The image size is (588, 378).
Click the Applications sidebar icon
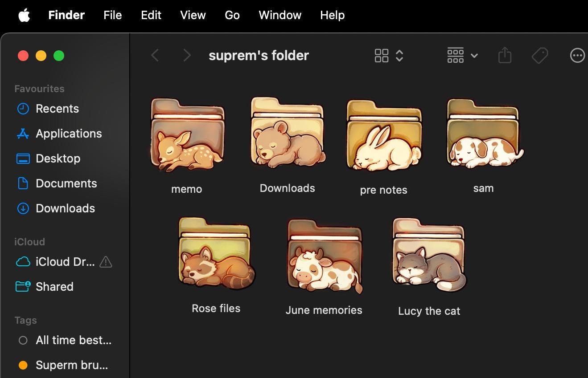pos(23,133)
